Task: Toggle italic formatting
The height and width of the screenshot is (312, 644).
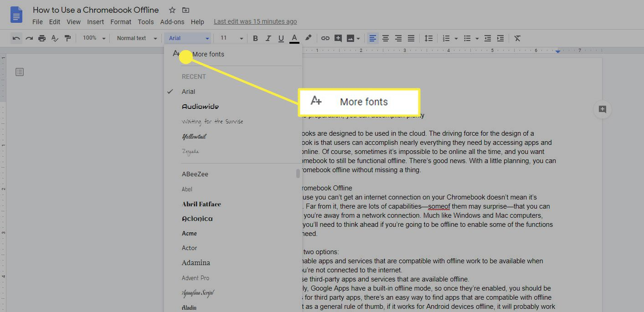Action: coord(268,38)
